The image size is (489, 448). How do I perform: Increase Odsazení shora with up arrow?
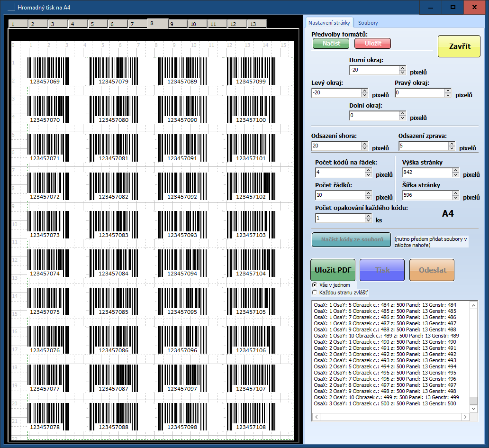click(364, 144)
